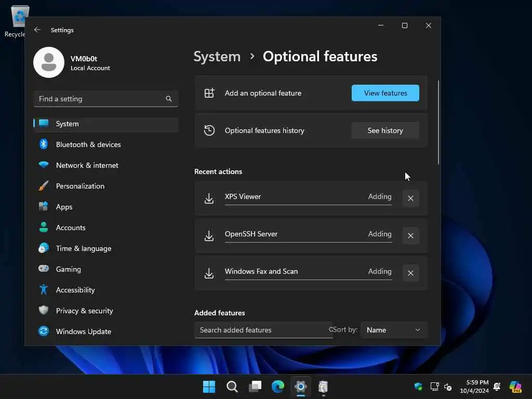Open Copilot preview from the taskbar
This screenshot has height=399, width=532.
click(x=515, y=387)
